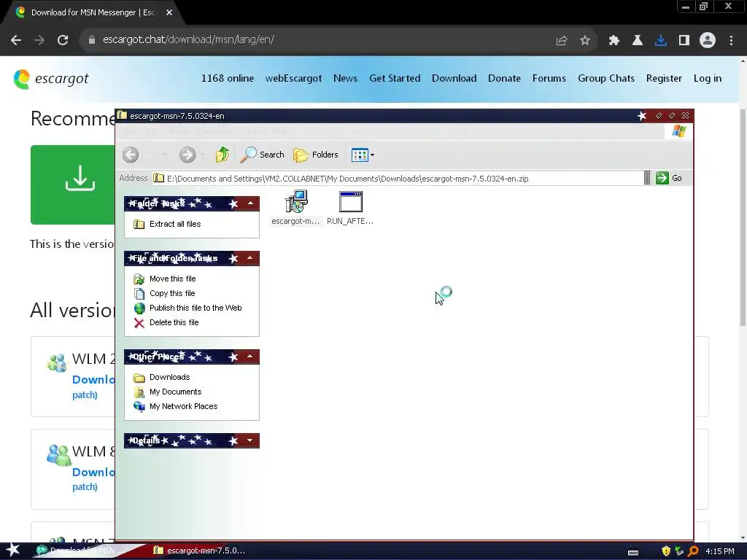Toggle the Chrome side panel
Image resolution: width=747 pixels, height=560 pixels.
(x=684, y=41)
